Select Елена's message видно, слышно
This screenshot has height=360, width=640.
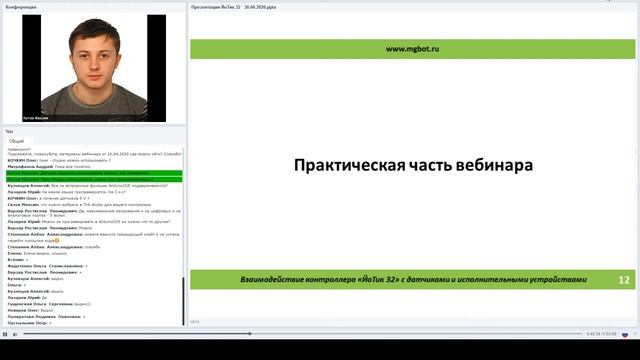click(x=37, y=253)
